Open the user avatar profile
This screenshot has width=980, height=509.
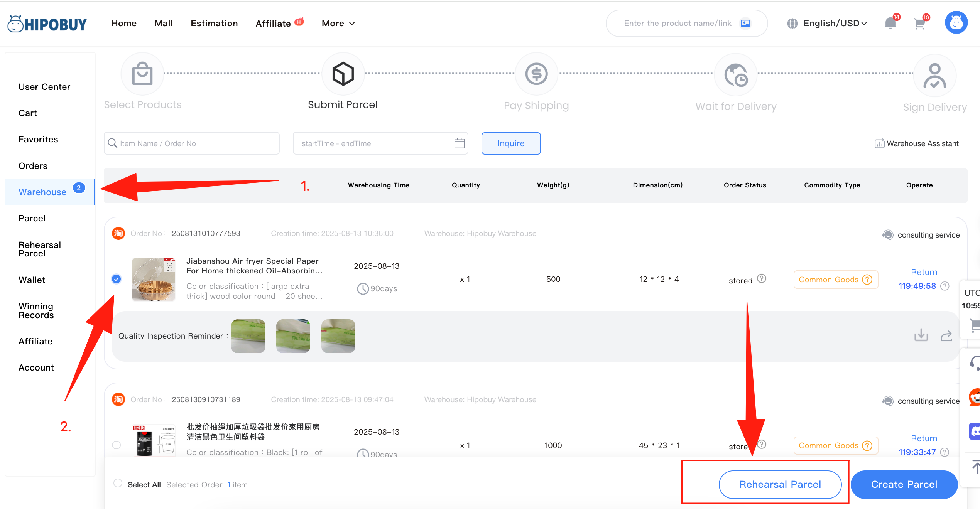click(x=956, y=23)
